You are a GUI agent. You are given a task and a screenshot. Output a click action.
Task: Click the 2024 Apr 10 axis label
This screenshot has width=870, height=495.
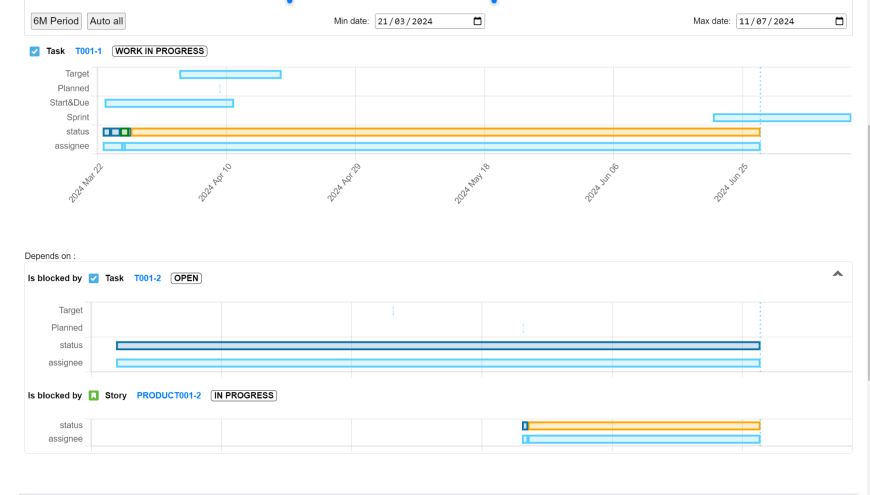coord(215,183)
